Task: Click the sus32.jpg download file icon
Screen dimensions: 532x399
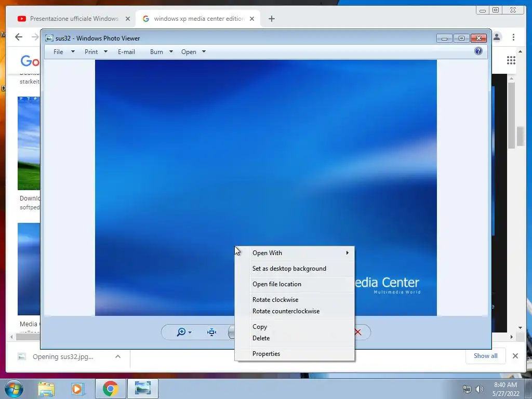Action: [x=22, y=356]
